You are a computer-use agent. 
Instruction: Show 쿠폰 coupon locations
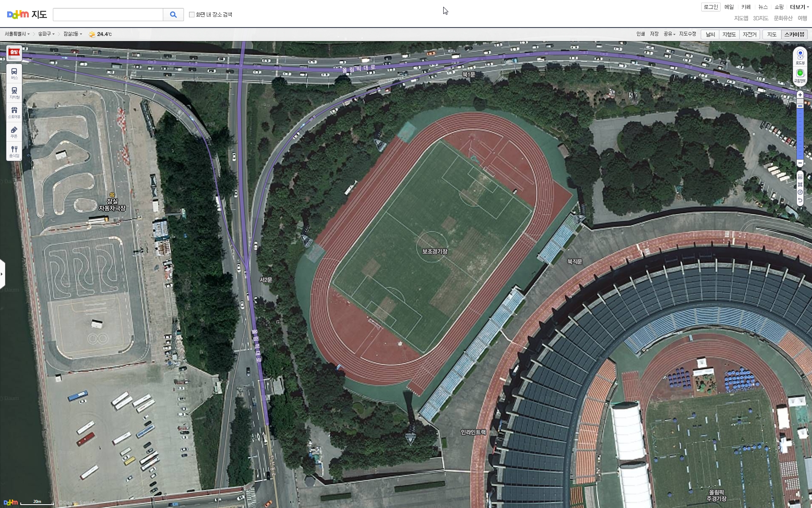pos(14,132)
